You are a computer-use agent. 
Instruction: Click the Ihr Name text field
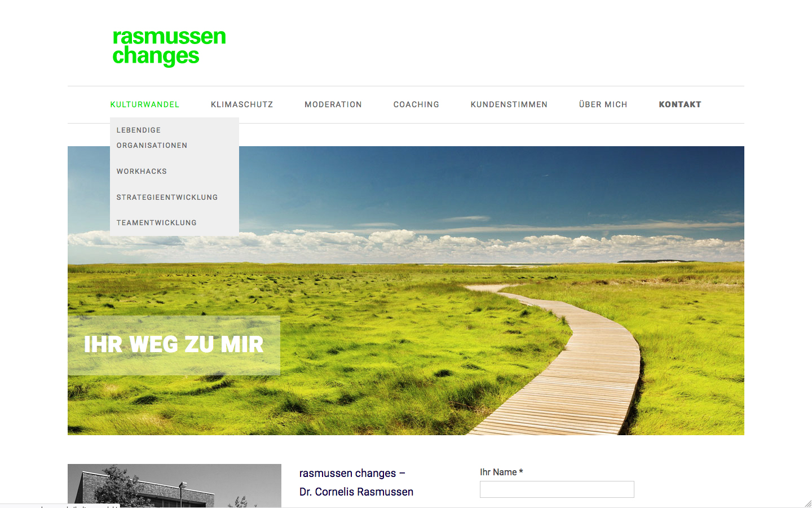click(557, 489)
